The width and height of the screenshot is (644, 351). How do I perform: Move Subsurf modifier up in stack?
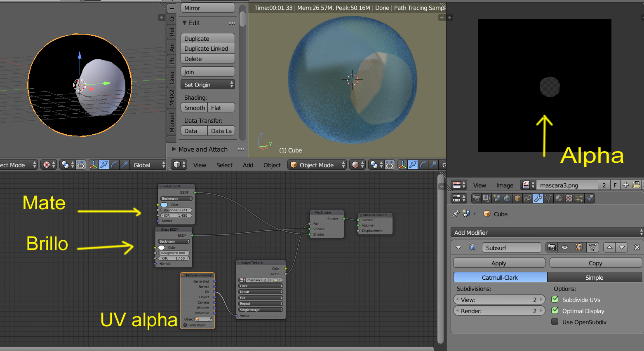tap(609, 248)
